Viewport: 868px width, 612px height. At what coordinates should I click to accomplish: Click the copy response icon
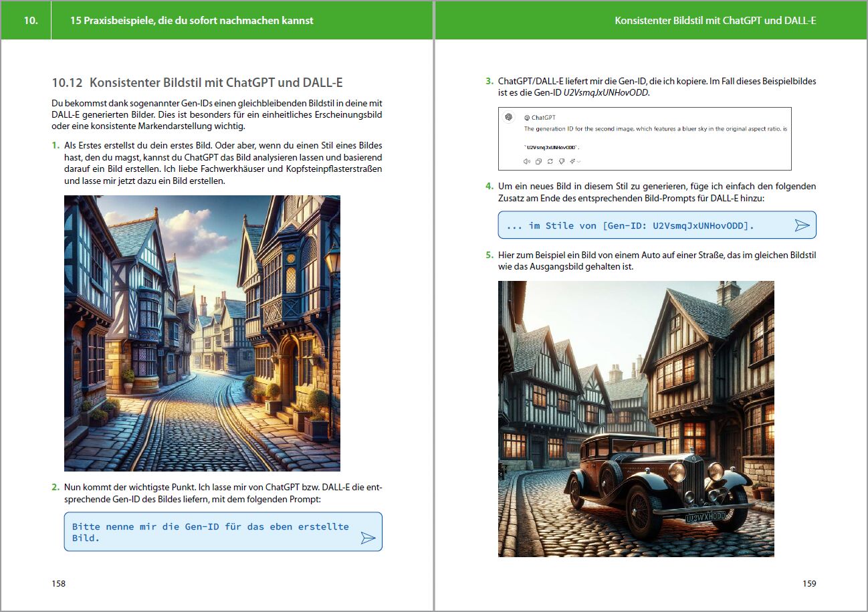538,161
